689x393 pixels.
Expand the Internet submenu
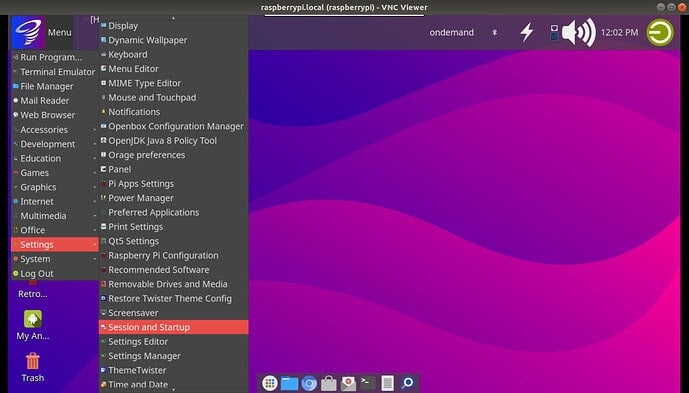[x=54, y=201]
